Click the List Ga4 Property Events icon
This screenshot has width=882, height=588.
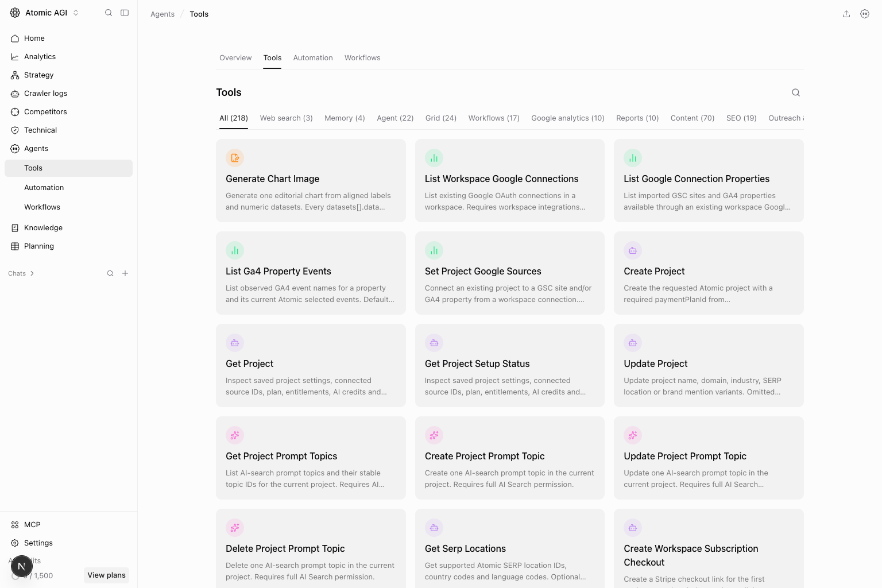pyautogui.click(x=235, y=250)
